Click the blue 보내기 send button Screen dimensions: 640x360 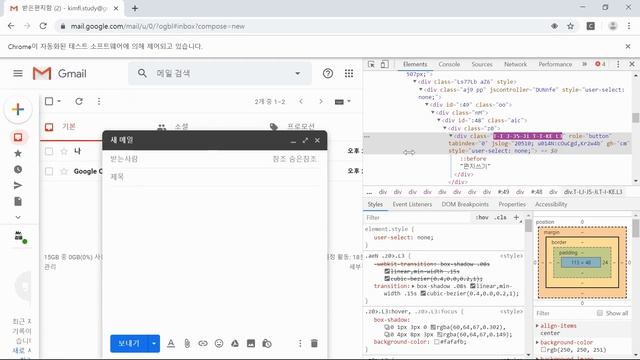point(129,344)
